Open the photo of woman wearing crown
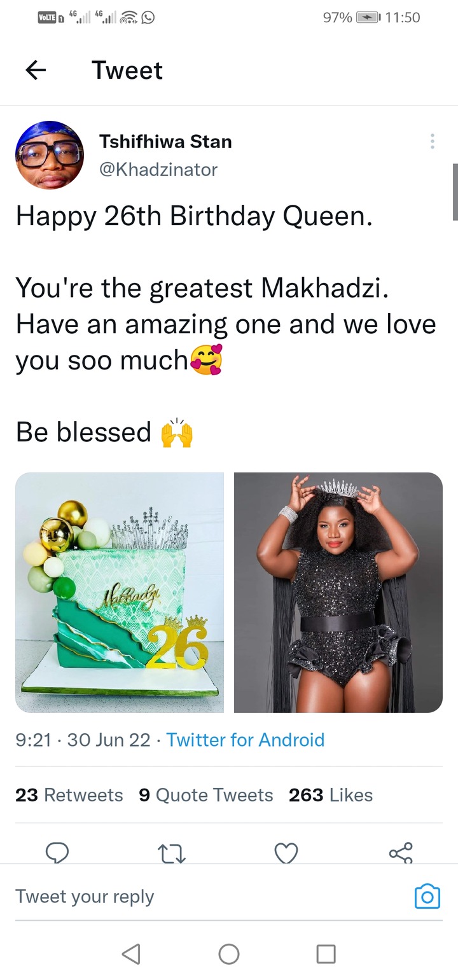 click(338, 592)
